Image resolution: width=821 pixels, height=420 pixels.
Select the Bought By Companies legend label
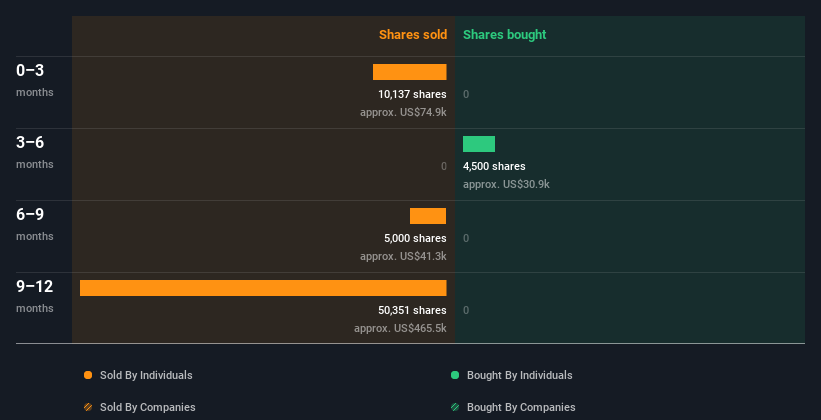521,407
